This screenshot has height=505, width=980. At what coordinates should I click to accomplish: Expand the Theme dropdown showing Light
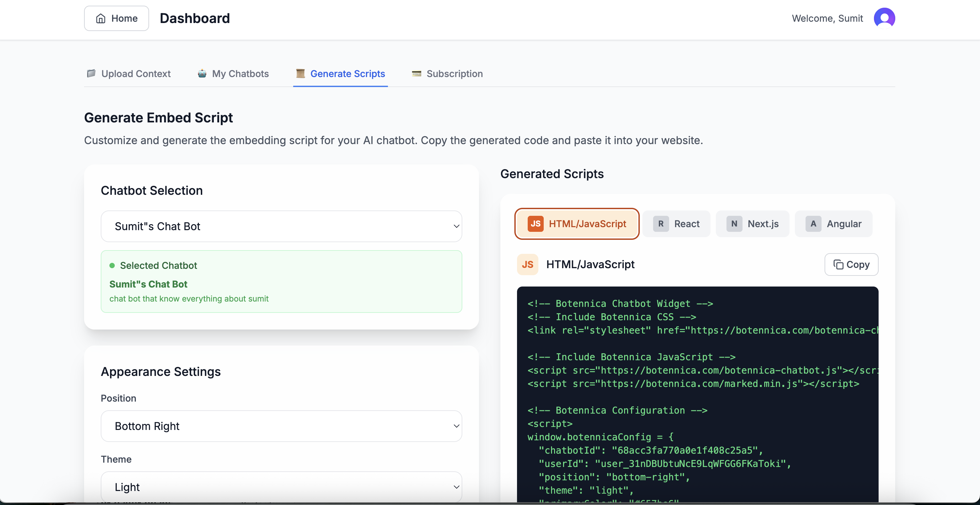(282, 487)
